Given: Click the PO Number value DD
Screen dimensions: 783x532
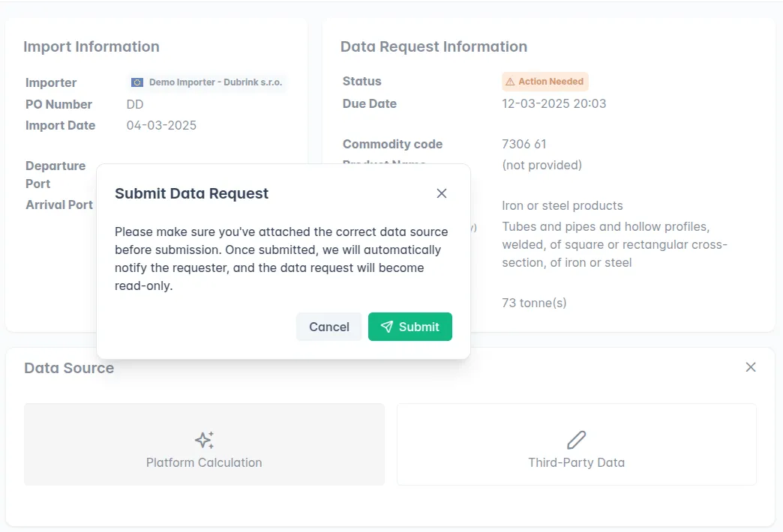Looking at the screenshot, I should [x=135, y=104].
